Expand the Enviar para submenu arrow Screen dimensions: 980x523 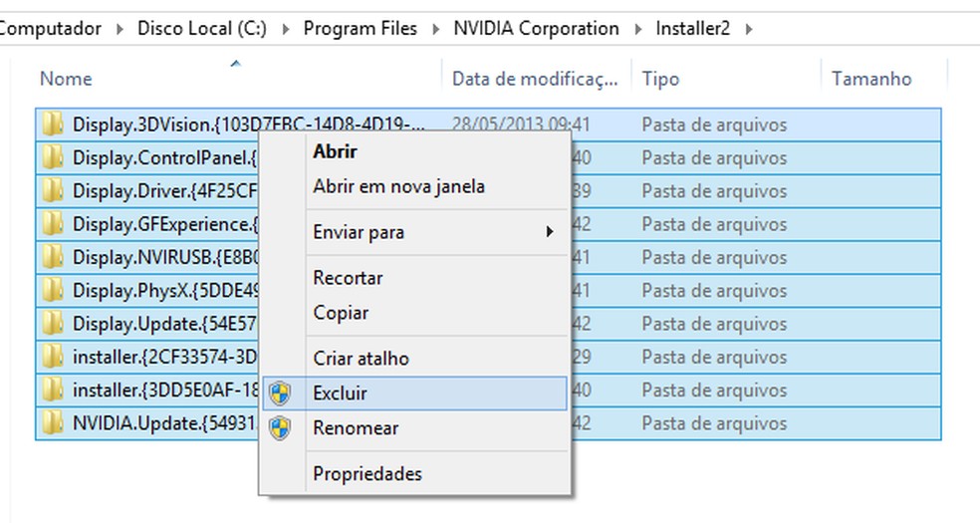549,232
